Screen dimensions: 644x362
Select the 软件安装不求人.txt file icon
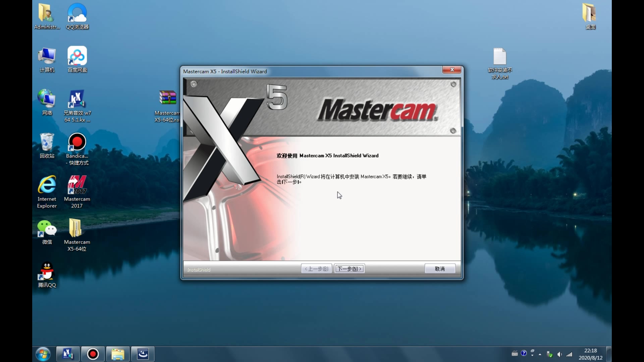click(x=500, y=63)
